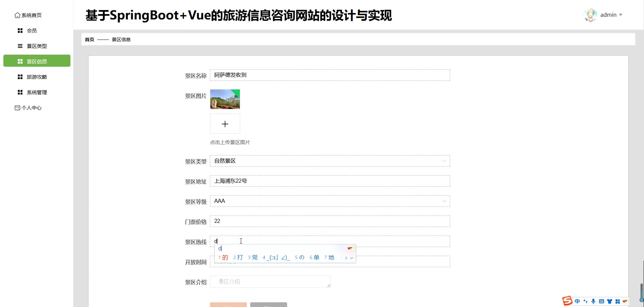The image size is (644, 307).
Task: Click the 首页 breadcrumb link
Action: pyautogui.click(x=90, y=40)
